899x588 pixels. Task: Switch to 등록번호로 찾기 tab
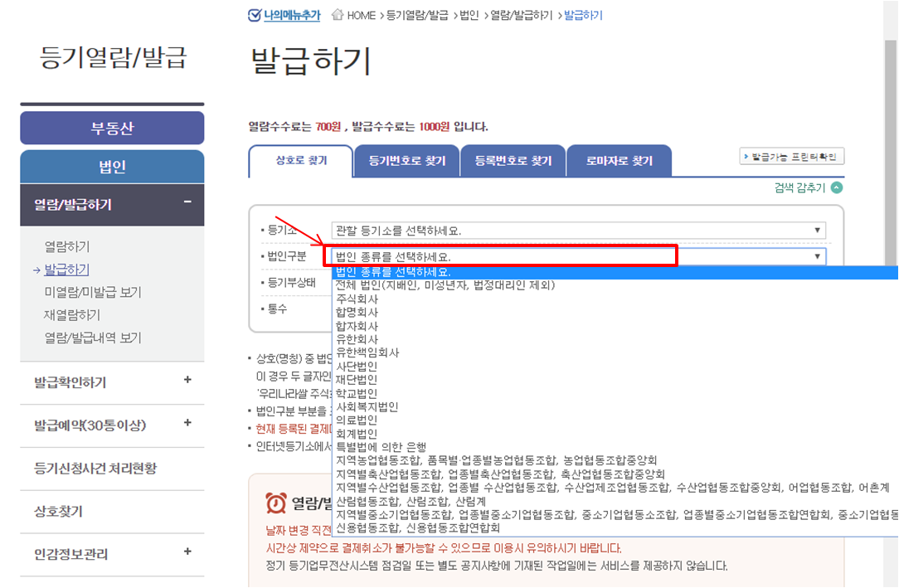pos(513,161)
